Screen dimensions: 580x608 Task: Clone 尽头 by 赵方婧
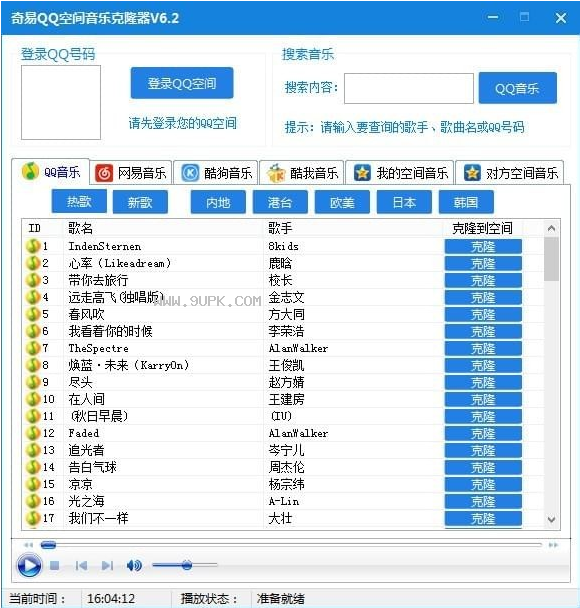click(x=483, y=383)
